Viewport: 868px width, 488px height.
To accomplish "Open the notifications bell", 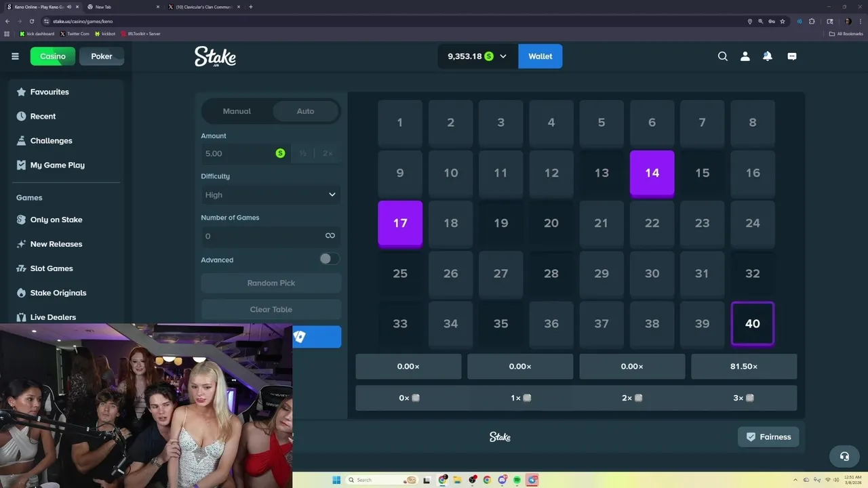I will tap(768, 56).
